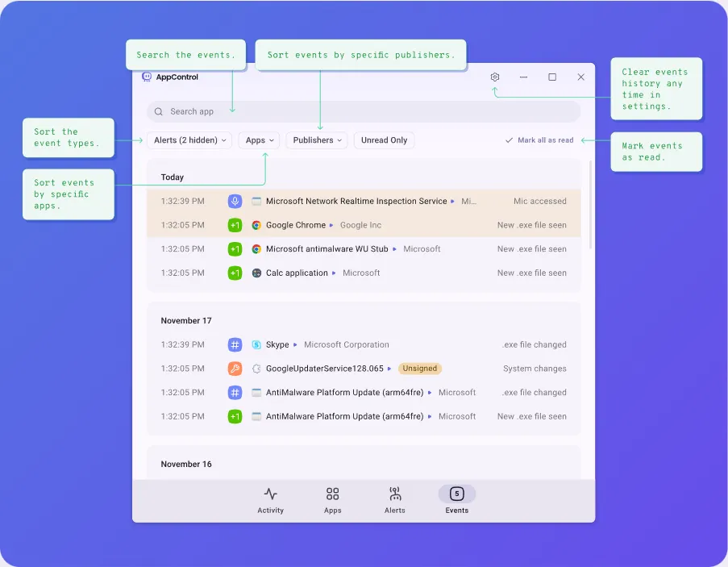Click the hash icon on the Skype row
The width and height of the screenshot is (728, 567).
(x=235, y=344)
